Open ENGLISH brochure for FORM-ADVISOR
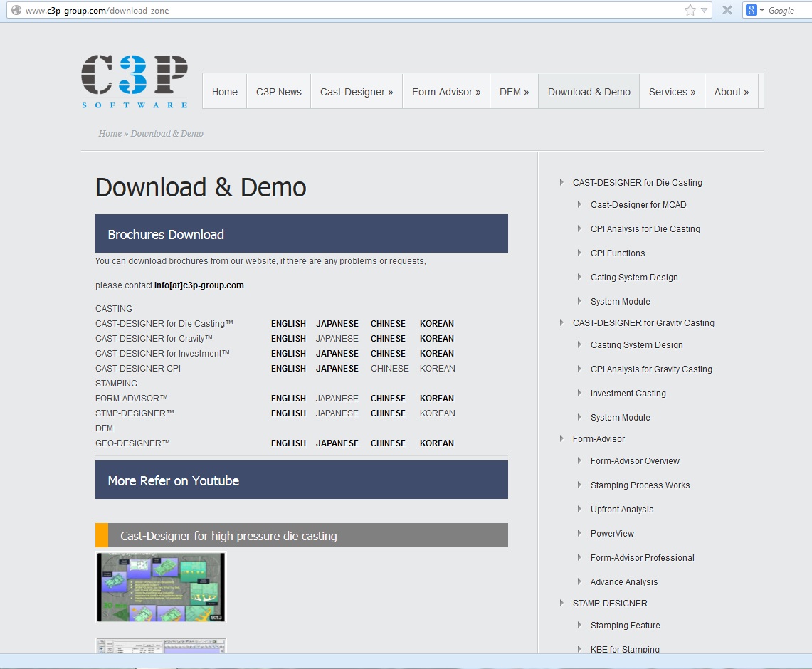The height and width of the screenshot is (669, 812). pyautogui.click(x=288, y=399)
